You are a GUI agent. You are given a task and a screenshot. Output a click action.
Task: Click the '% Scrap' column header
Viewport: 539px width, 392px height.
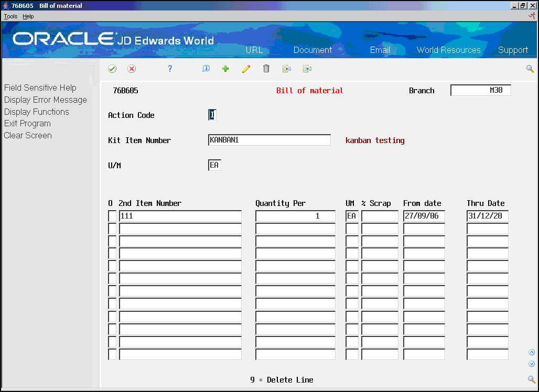376,203
